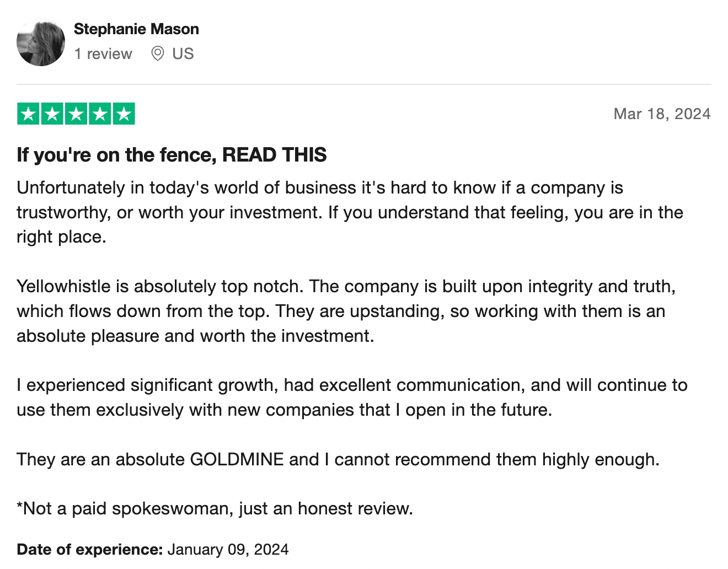728x569 pixels.
Task: Click the third green rating star
Action: [x=76, y=114]
